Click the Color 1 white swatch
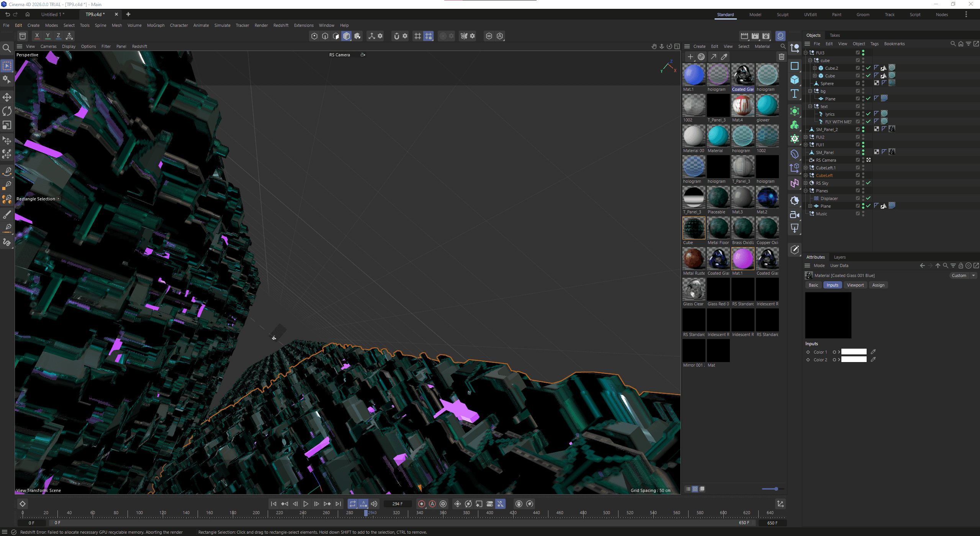The width and height of the screenshot is (980, 536). pyautogui.click(x=854, y=352)
